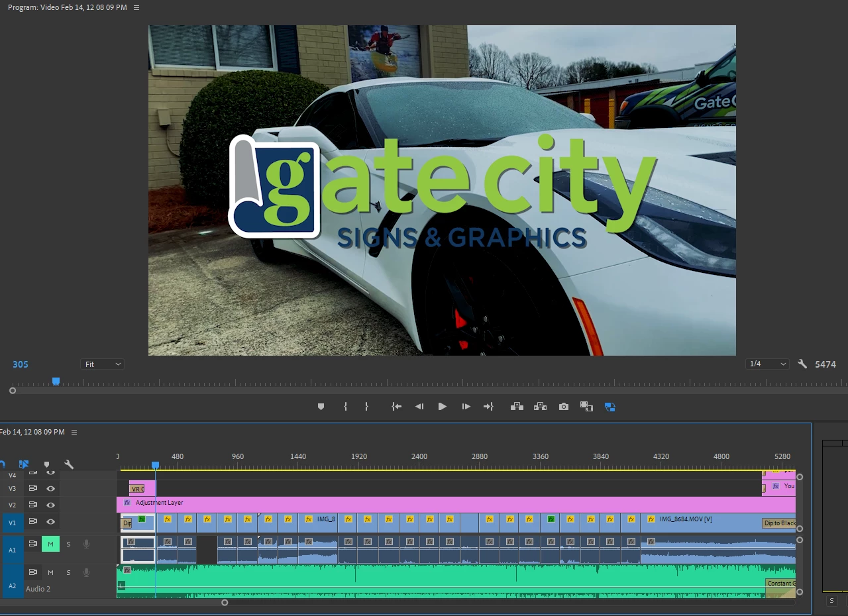The height and width of the screenshot is (616, 848).
Task: Select the V3 track target label
Action: (12, 489)
